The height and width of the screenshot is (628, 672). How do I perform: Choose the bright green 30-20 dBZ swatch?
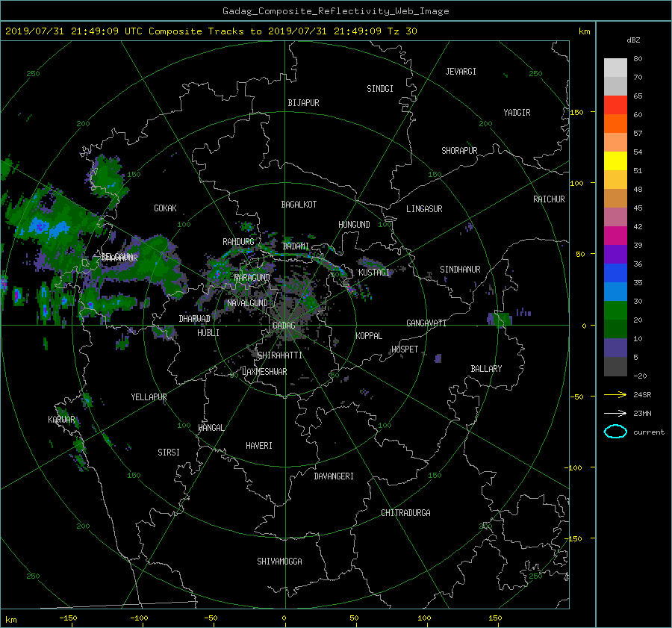pos(615,311)
